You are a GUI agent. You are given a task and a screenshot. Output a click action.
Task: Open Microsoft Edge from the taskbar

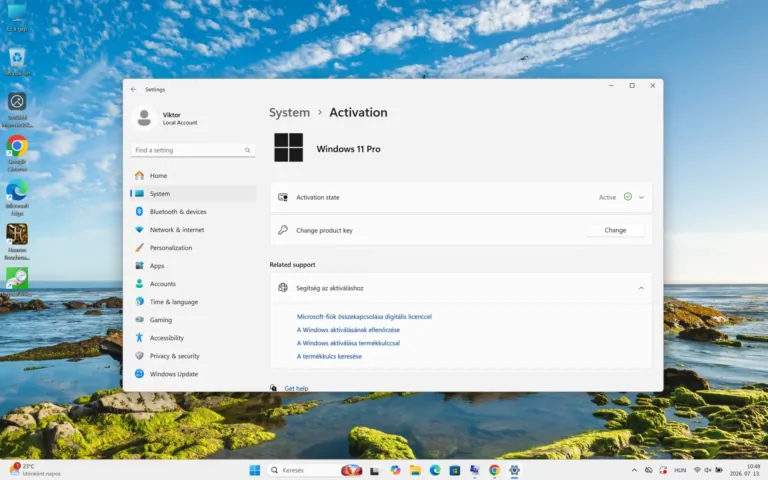pyautogui.click(x=435, y=470)
